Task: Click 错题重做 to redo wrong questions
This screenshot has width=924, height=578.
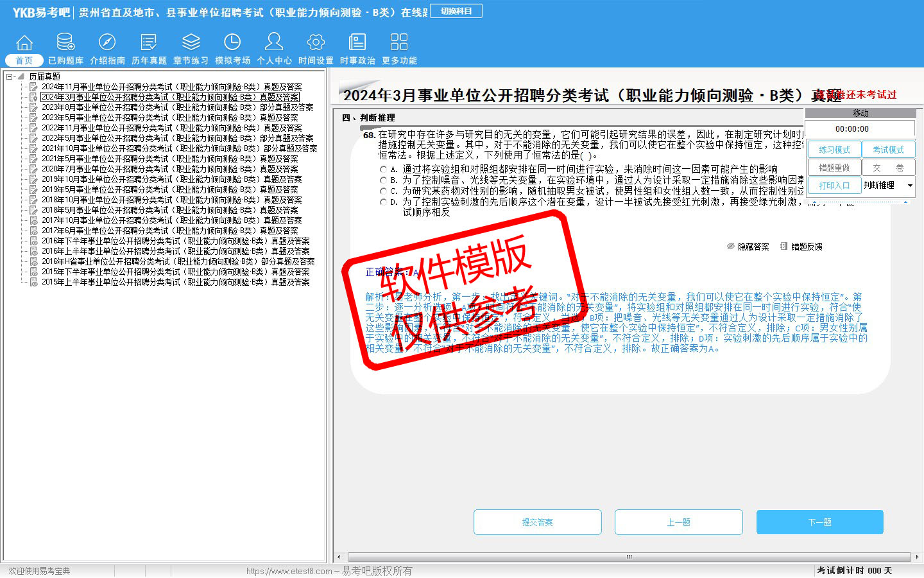Action: 834,168
